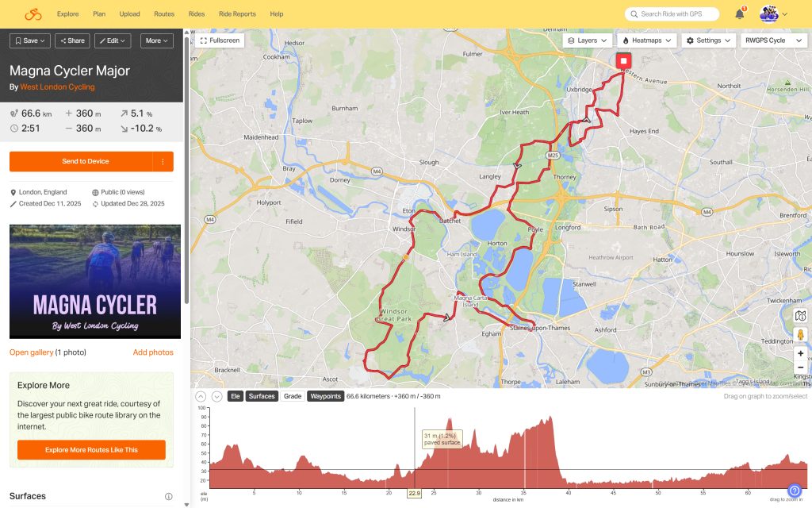Open the notifications bell
812x508 pixels.
click(x=739, y=14)
